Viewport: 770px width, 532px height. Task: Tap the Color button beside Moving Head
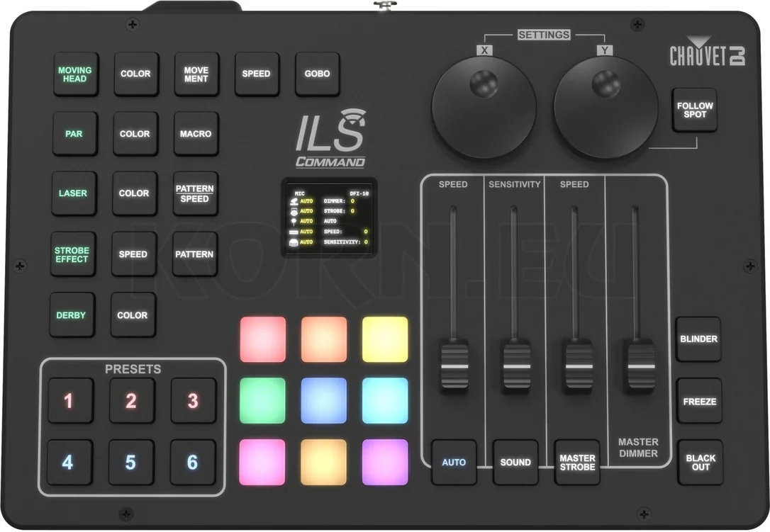[x=135, y=74]
